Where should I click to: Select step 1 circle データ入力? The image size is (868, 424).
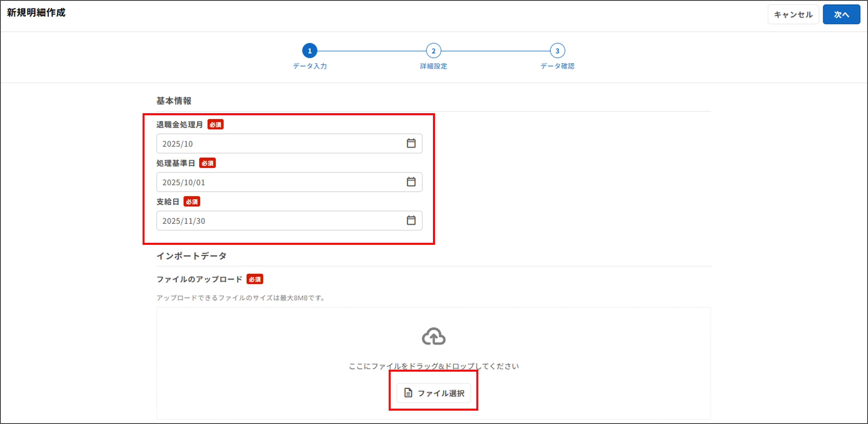pyautogui.click(x=309, y=51)
